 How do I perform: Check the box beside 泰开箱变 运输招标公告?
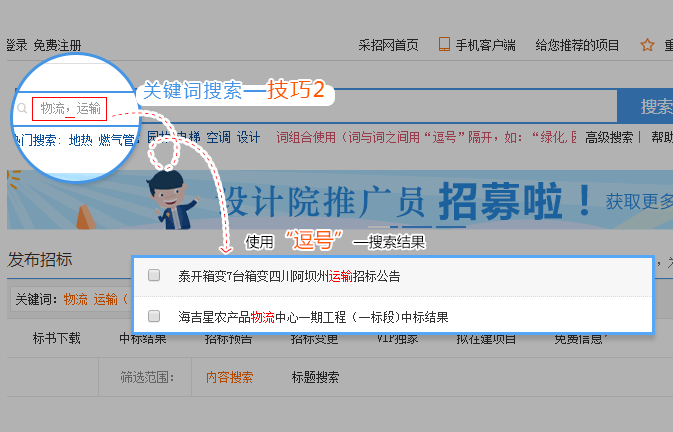pyautogui.click(x=154, y=275)
